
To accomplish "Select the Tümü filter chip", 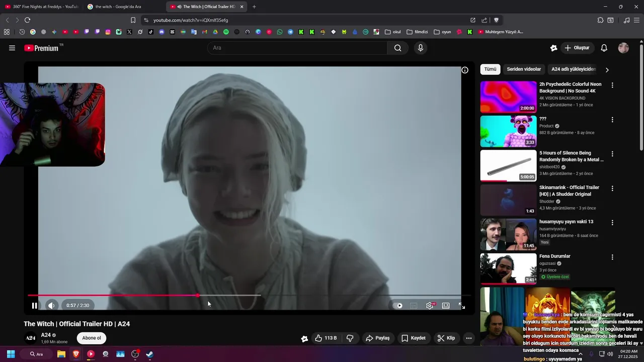I will (490, 69).
